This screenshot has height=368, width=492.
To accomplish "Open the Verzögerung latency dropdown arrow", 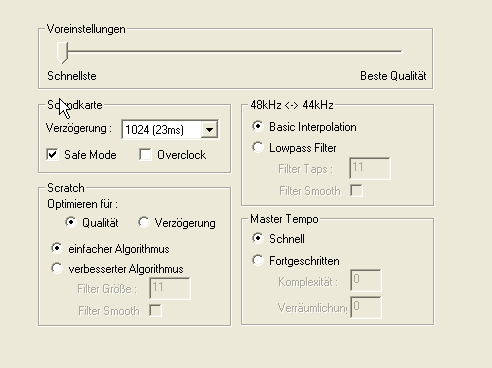I will click(209, 129).
